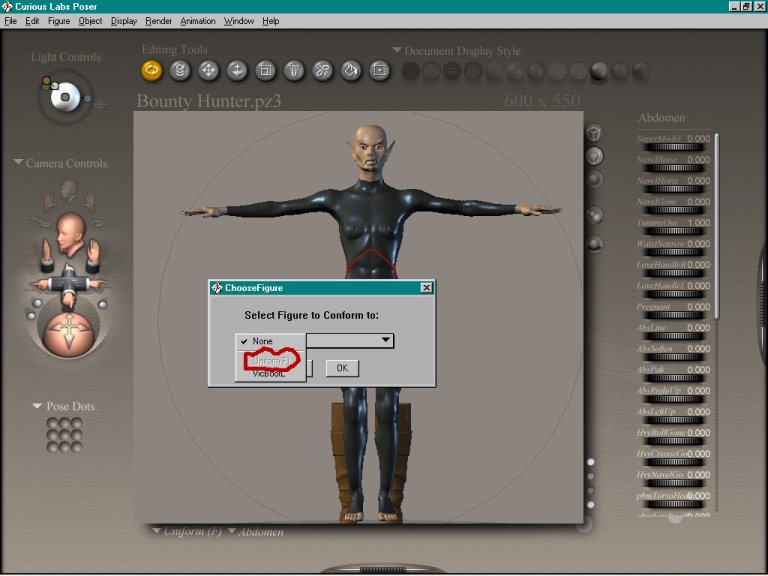Open the Edit menu
This screenshot has height=576, width=768.
[x=32, y=21]
